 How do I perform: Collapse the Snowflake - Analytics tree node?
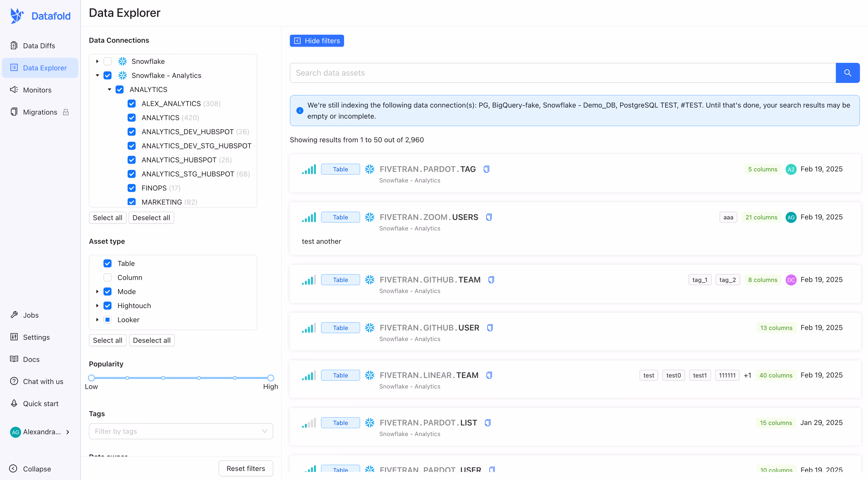click(97, 75)
